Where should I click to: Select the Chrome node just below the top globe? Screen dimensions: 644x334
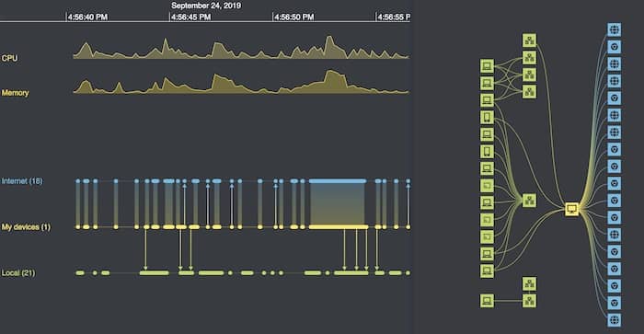point(615,47)
